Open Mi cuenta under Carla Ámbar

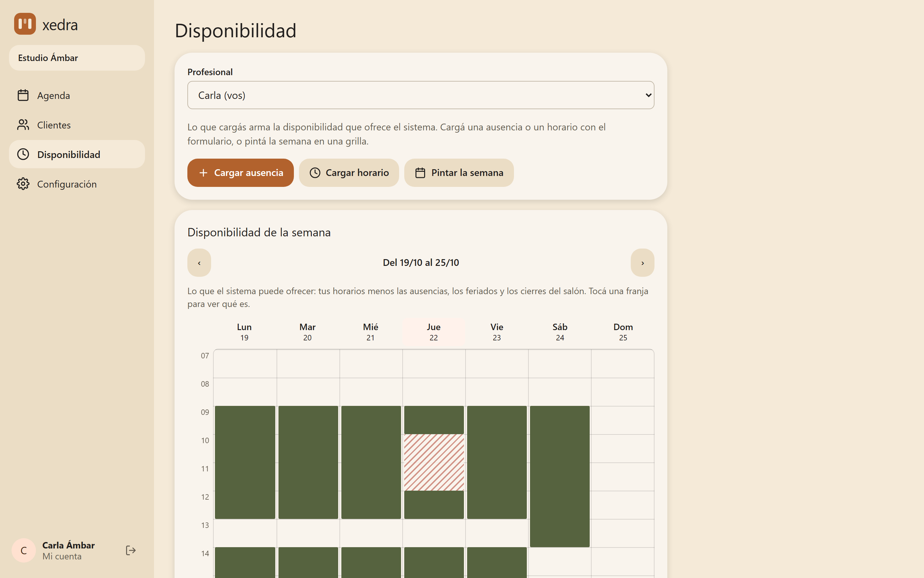pos(62,556)
